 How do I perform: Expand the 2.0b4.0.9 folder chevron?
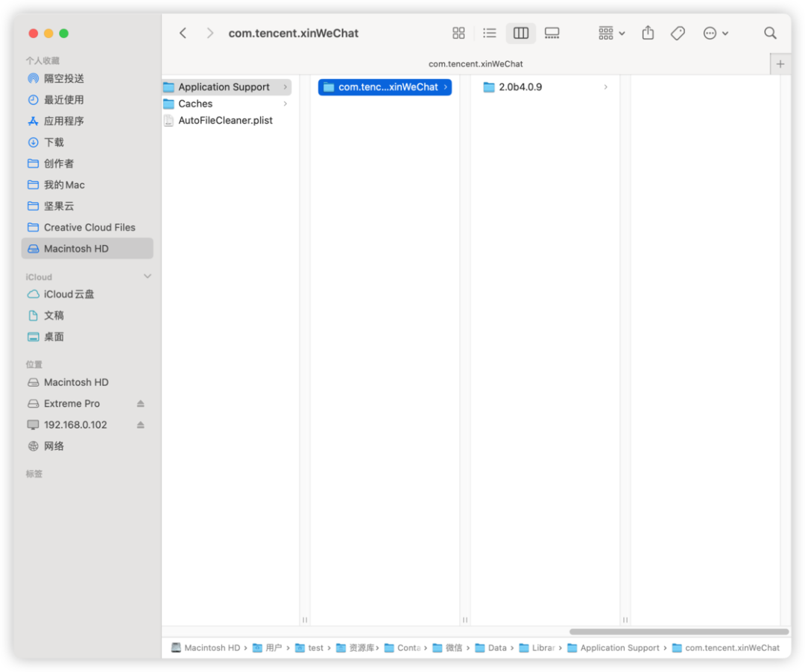[606, 87]
